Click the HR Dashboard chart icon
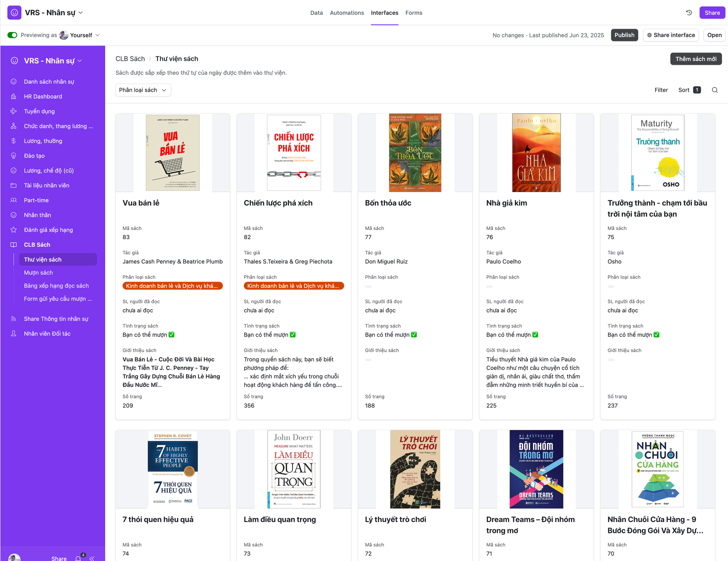 (x=13, y=96)
